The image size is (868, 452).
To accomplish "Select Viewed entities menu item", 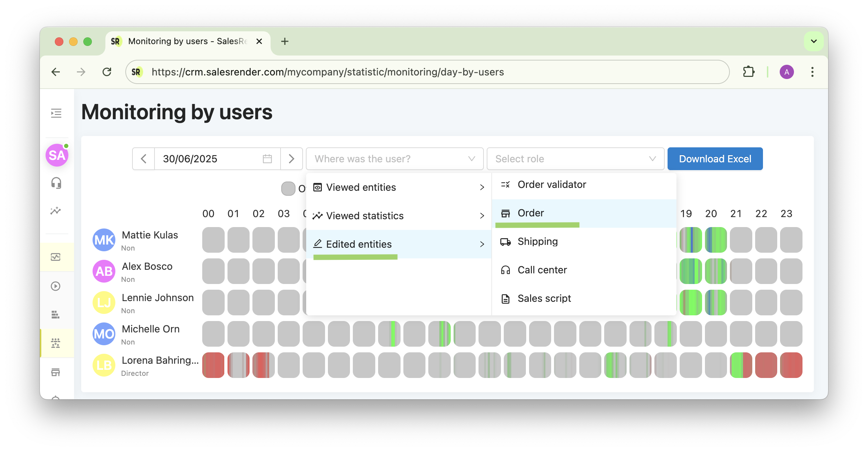I will (x=399, y=187).
